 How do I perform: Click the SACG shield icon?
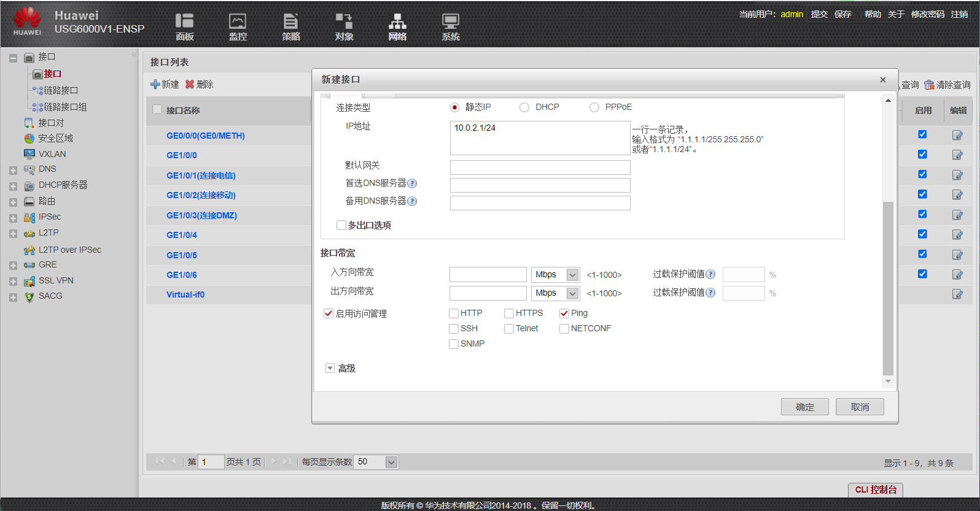click(x=29, y=297)
